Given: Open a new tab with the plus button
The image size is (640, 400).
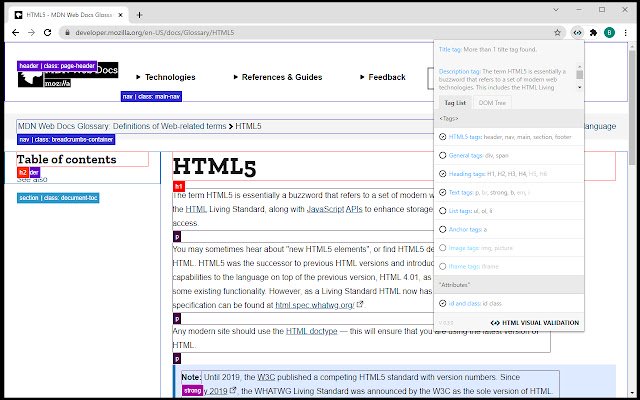Looking at the screenshot, I should coord(140,15).
